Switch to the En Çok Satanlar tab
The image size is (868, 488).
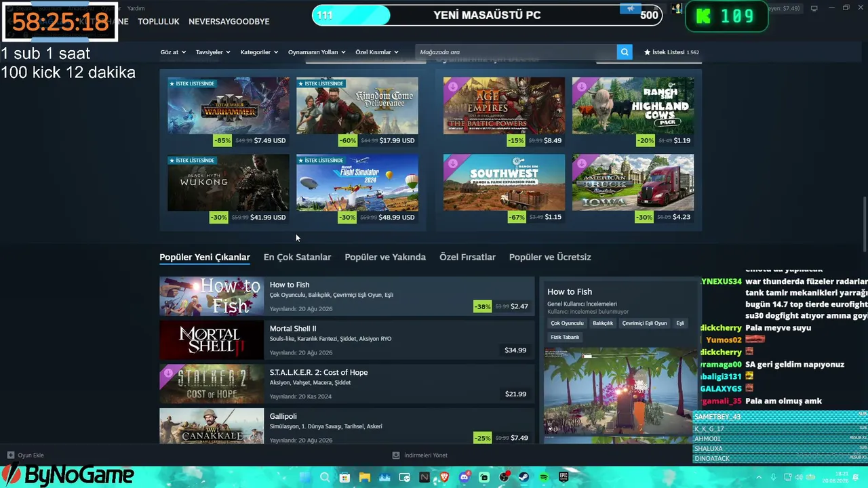pos(297,257)
